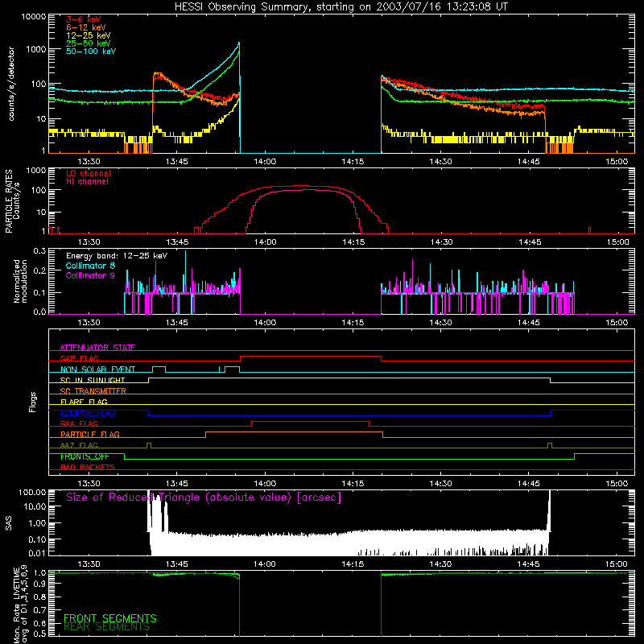Select the '10000' y-axis tick value
The width and height of the screenshot is (644, 644).
(x=34, y=17)
